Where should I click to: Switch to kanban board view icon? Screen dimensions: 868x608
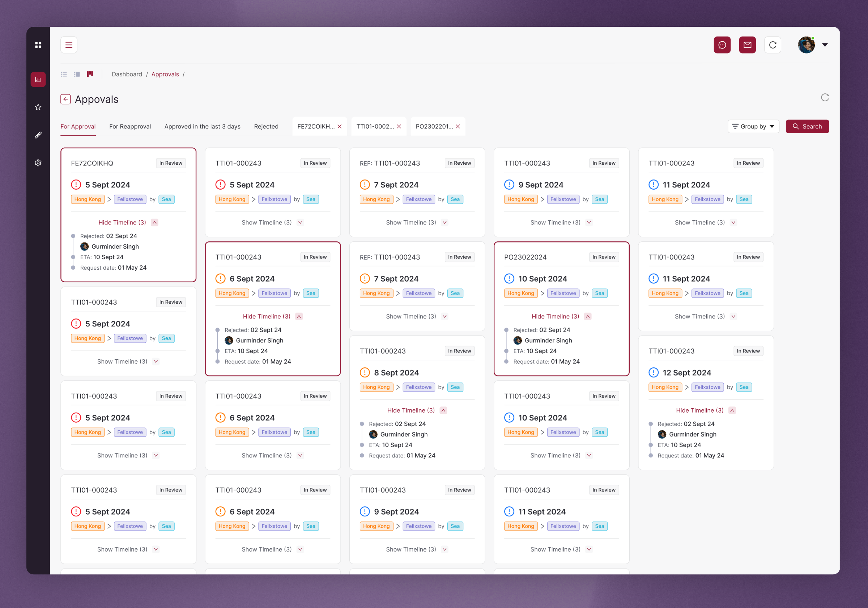(x=90, y=74)
